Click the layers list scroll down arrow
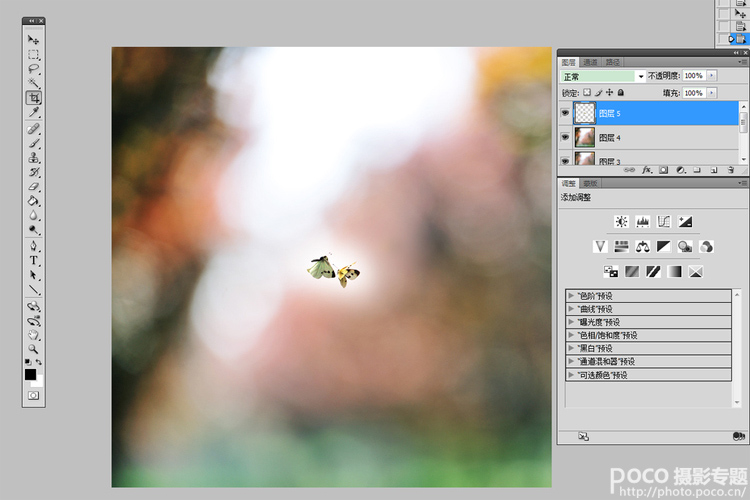Image resolution: width=750 pixels, height=500 pixels. tap(743, 159)
